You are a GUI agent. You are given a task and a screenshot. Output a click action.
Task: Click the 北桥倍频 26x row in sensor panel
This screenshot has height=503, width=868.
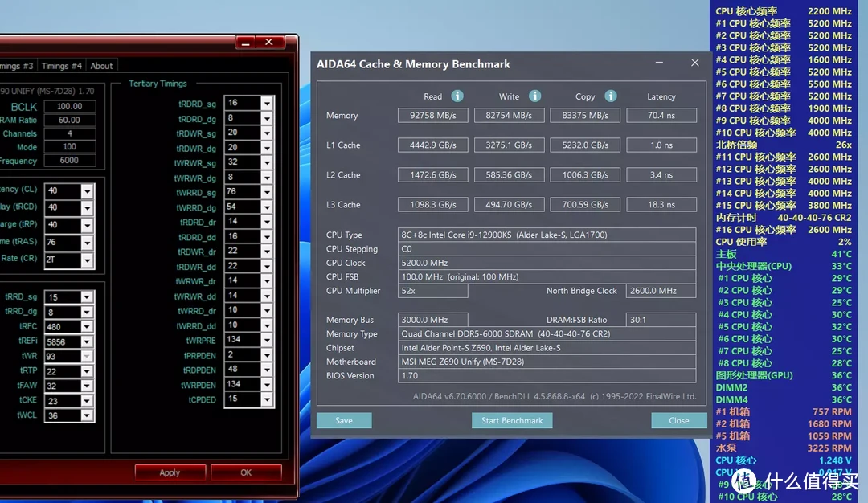[x=784, y=145]
